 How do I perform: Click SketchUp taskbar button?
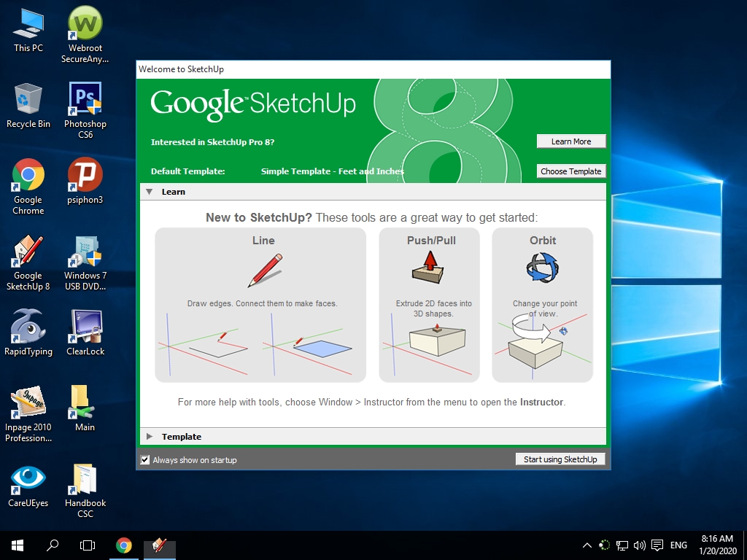(x=159, y=545)
